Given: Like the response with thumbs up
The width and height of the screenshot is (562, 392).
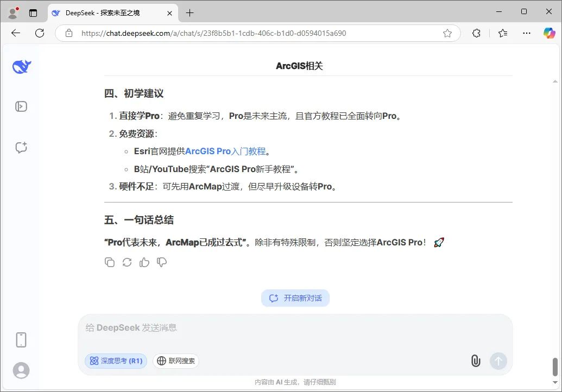Looking at the screenshot, I should [x=144, y=262].
